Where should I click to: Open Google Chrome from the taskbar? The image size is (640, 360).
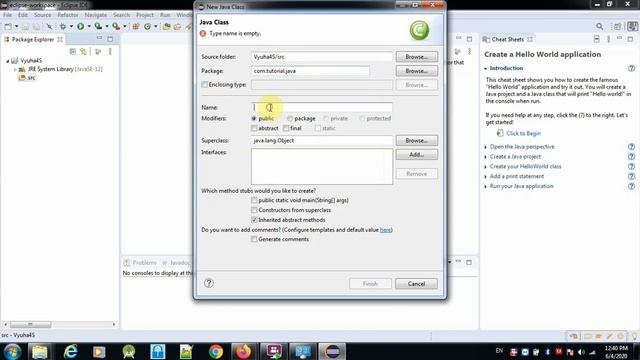(216, 351)
